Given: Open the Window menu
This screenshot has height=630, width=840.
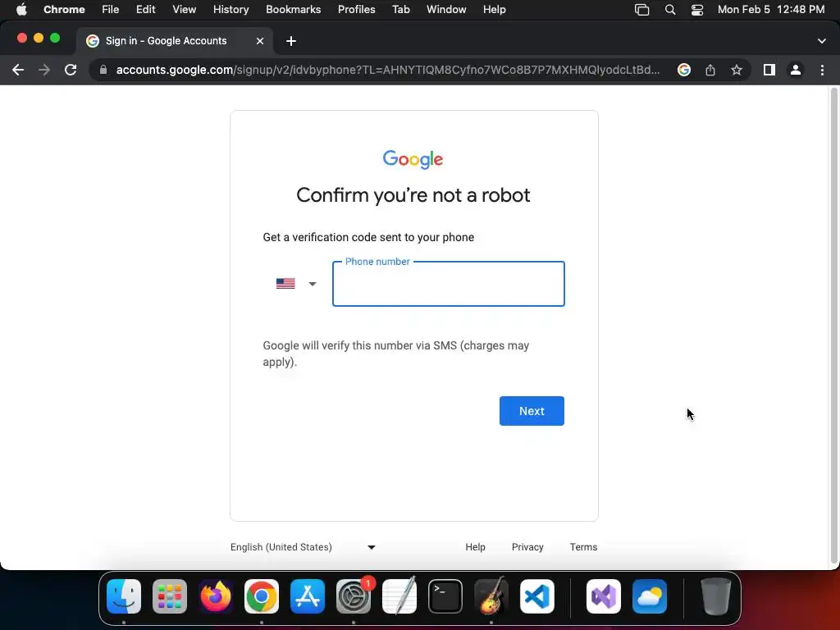Looking at the screenshot, I should (x=446, y=9).
